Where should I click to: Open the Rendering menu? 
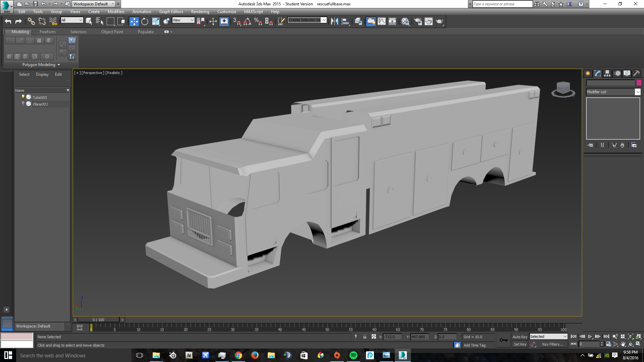pyautogui.click(x=200, y=12)
